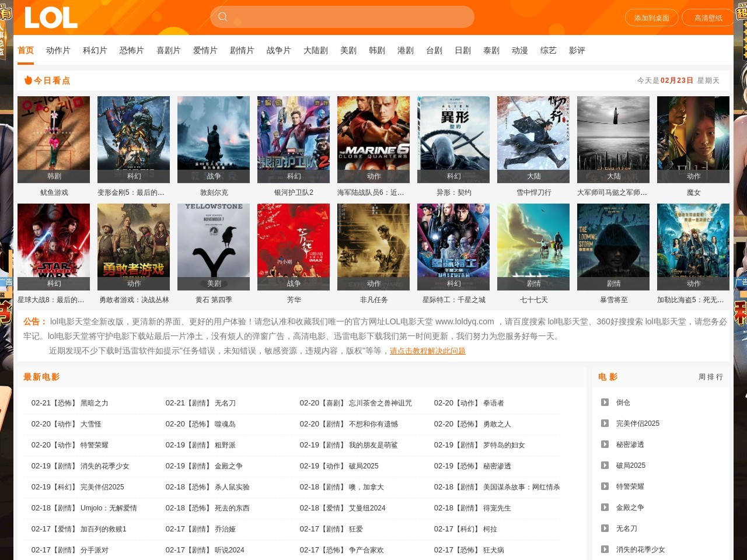Image resolution: width=747 pixels, height=560 pixels.
Task: Open the 杀人鼠实验 movie link
Action: tap(232, 487)
